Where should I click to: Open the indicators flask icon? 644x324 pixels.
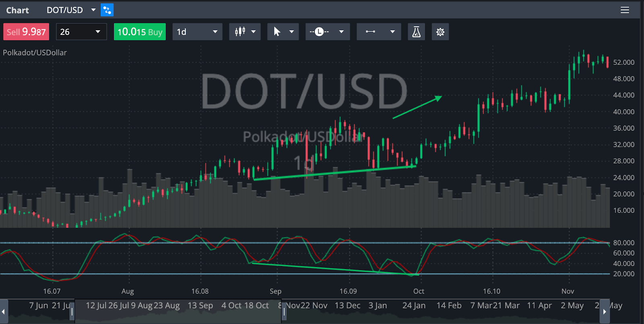coord(417,32)
